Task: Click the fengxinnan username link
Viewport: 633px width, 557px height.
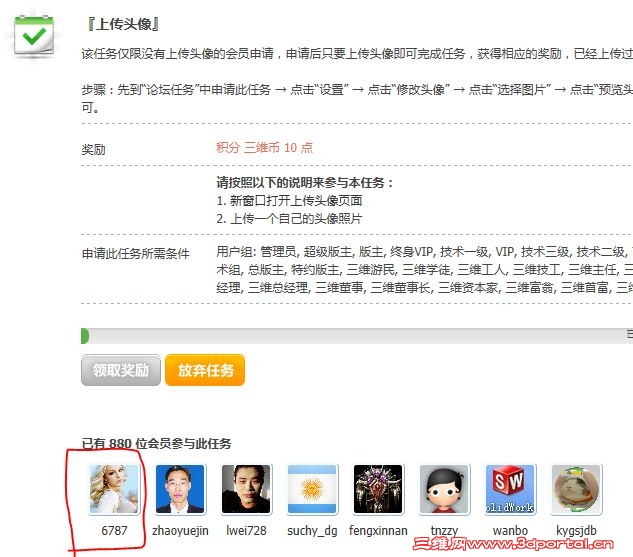Action: click(378, 531)
